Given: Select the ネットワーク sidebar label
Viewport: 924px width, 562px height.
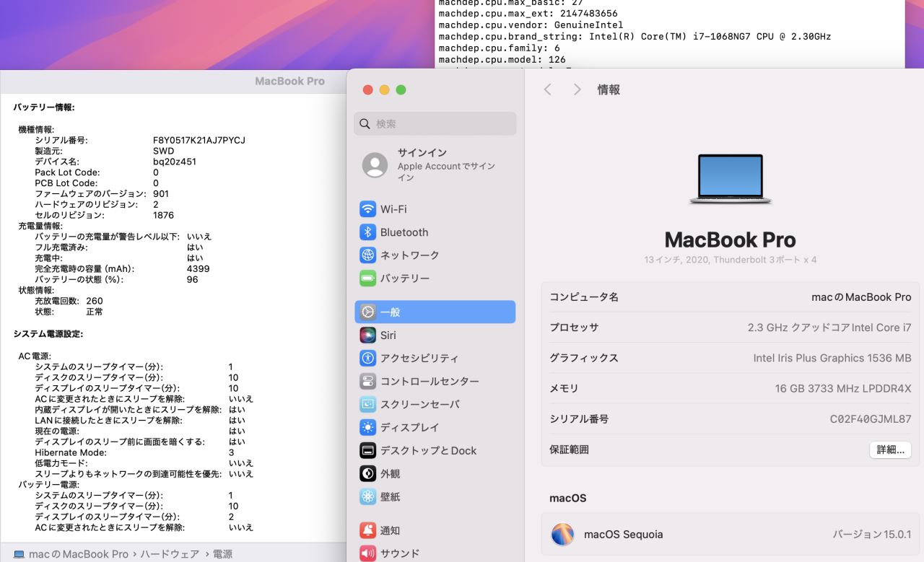Looking at the screenshot, I should pyautogui.click(x=410, y=255).
